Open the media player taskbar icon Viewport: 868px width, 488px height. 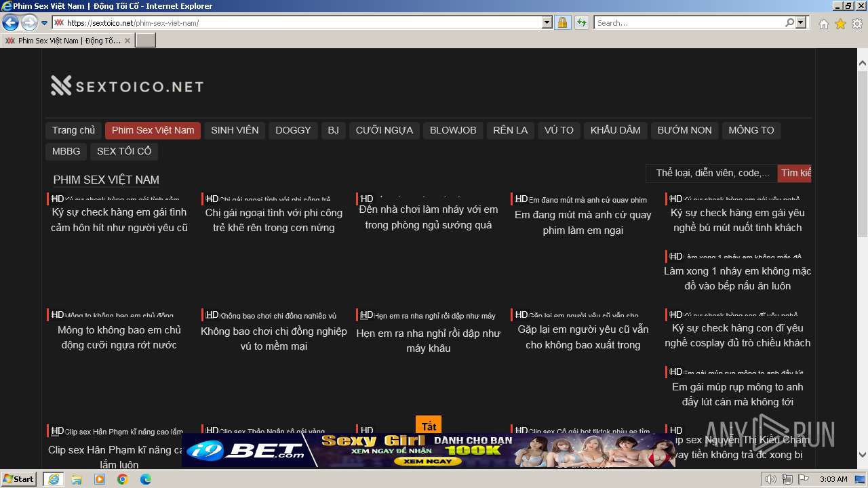coord(100,479)
